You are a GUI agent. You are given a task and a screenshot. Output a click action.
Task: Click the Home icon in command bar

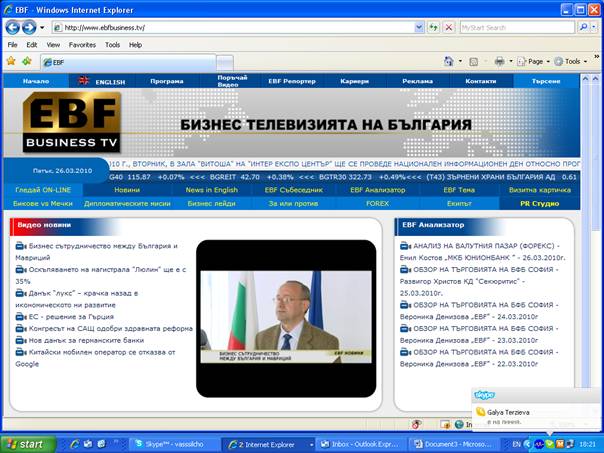click(449, 61)
